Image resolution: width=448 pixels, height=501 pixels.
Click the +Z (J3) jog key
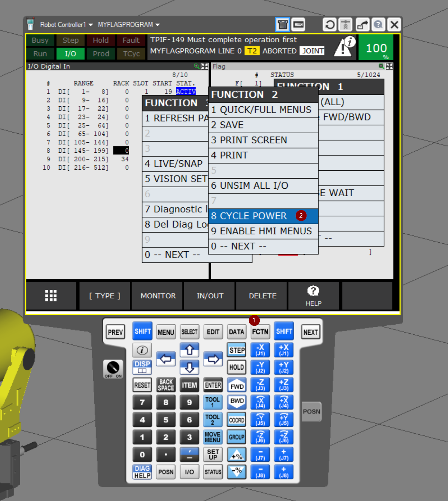click(284, 385)
